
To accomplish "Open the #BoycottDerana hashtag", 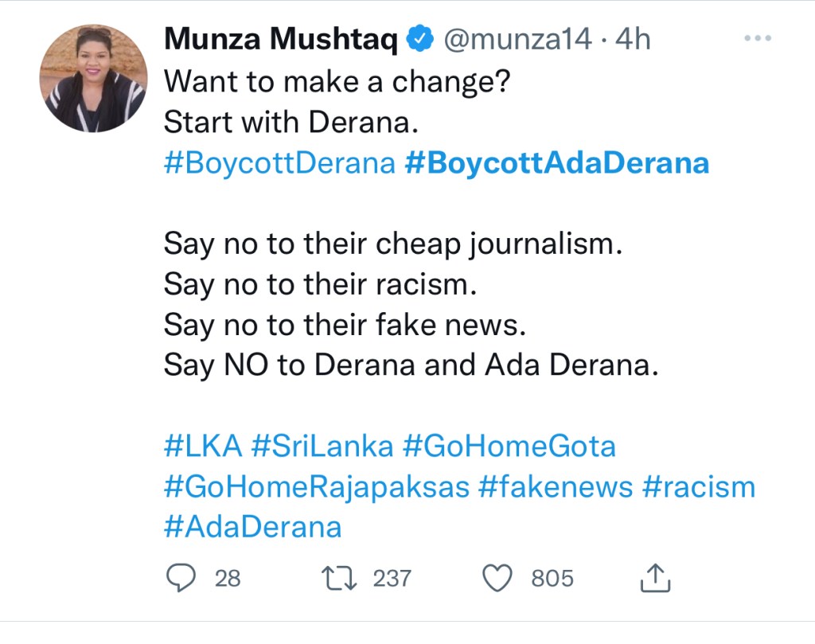I will 279,162.
